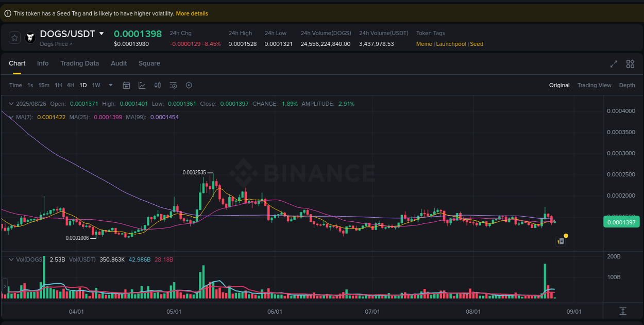Switch to the Trading Data tab
This screenshot has height=325, width=644.
pos(80,63)
